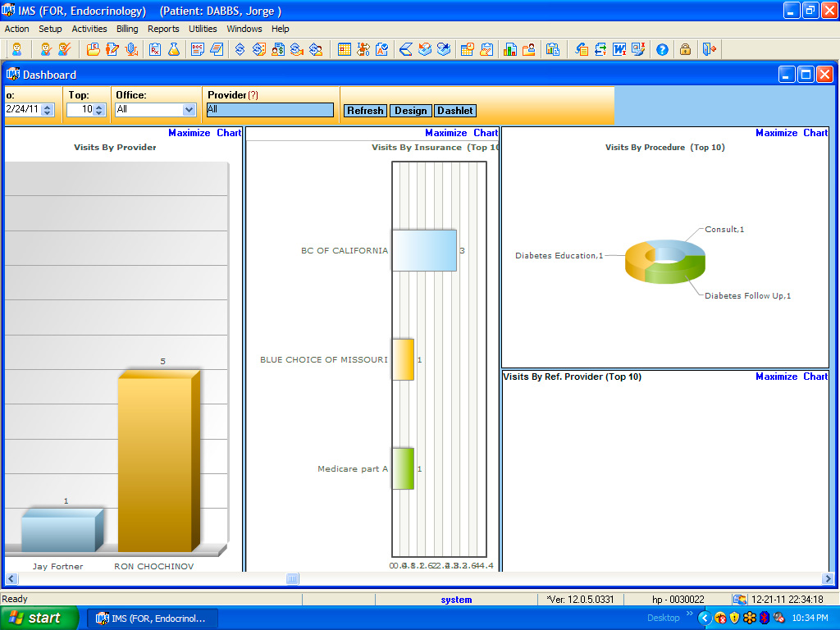Click the microphone dictation icon
This screenshot has width=840, height=630.
point(131,50)
